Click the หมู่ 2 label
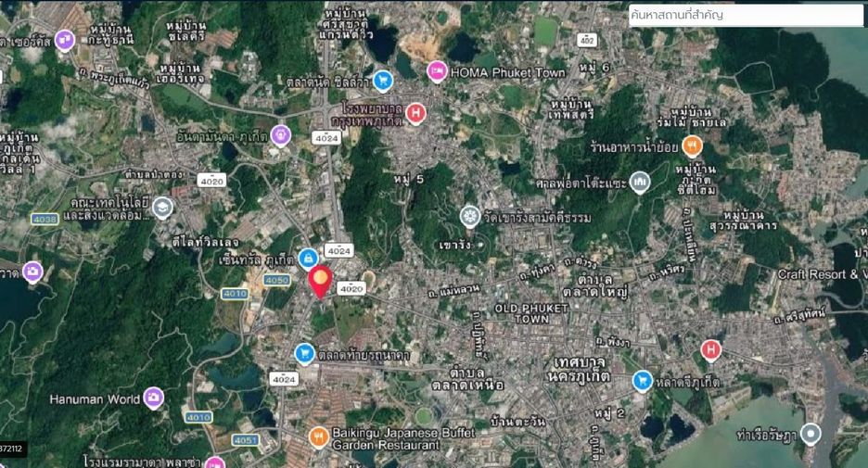 609,412
